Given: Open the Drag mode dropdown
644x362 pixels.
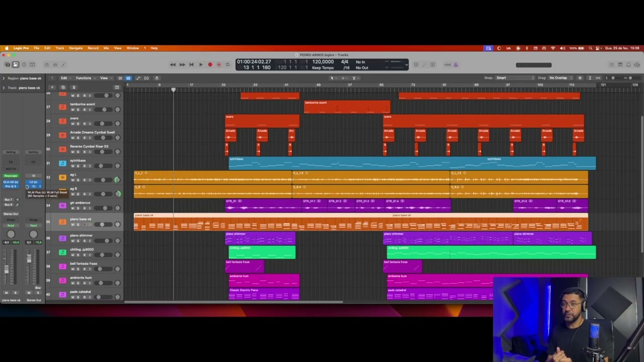Looking at the screenshot, I should click(x=560, y=78).
